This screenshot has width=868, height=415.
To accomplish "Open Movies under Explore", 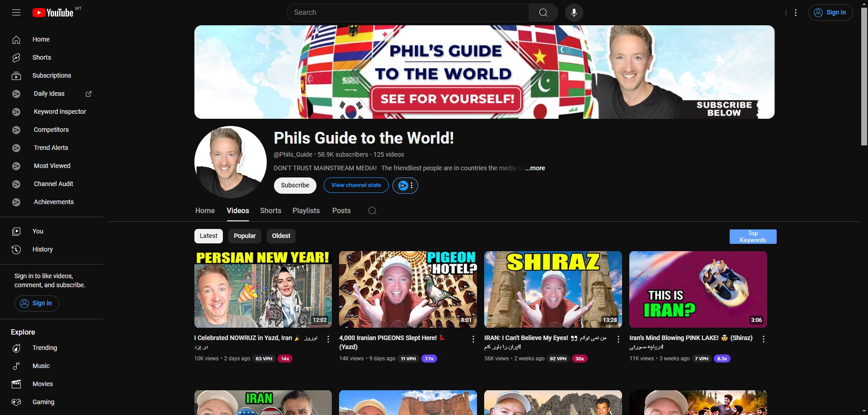I will (52, 384).
